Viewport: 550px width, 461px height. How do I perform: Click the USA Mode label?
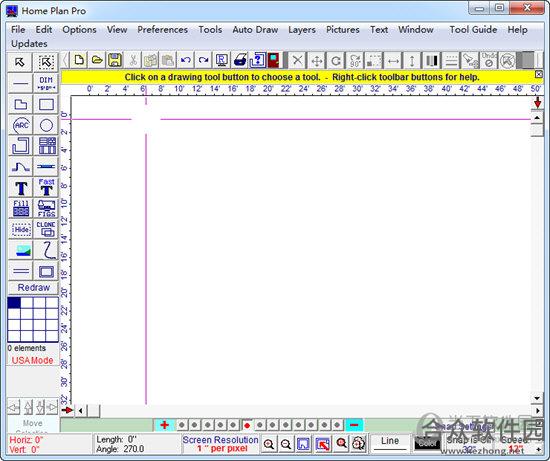coord(32,360)
